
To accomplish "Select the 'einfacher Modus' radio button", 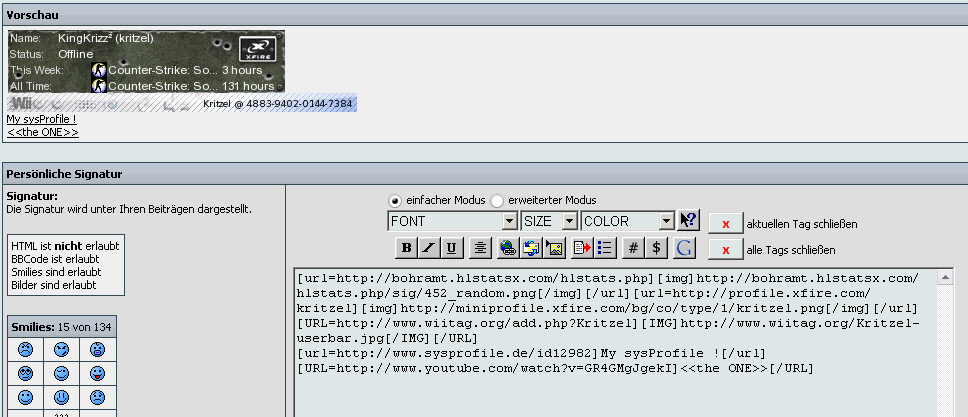I will (395, 200).
